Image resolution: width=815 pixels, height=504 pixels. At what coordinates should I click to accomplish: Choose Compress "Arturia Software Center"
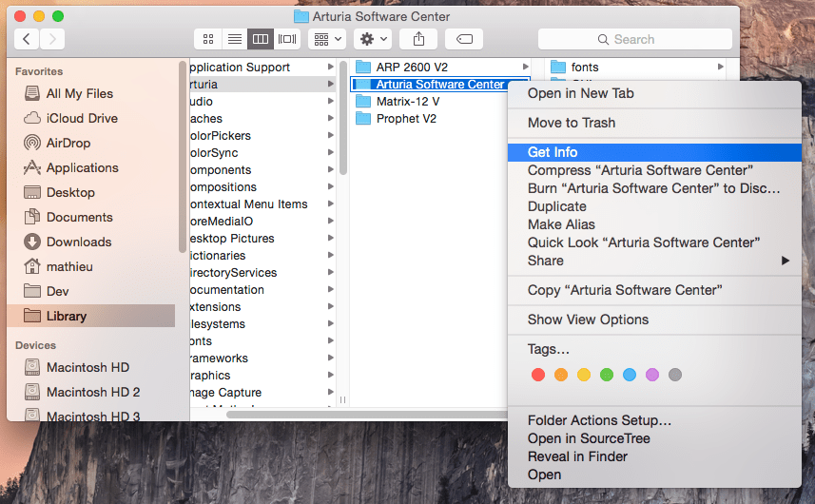(654, 170)
